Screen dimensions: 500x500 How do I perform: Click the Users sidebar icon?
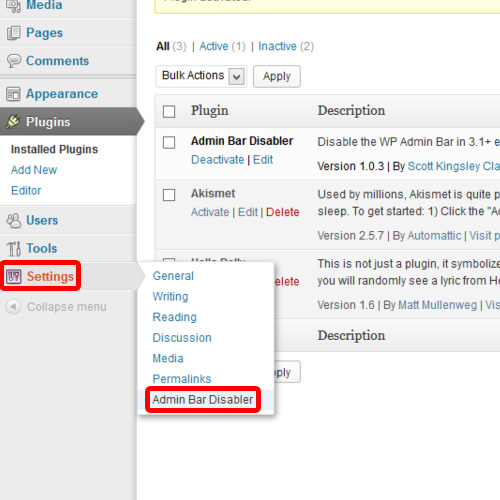14,221
